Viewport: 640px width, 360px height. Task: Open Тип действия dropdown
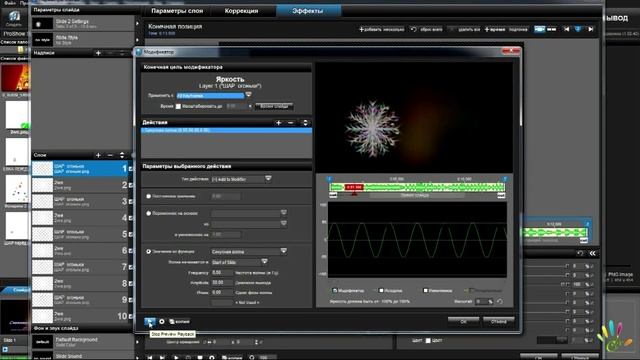[x=268, y=179]
